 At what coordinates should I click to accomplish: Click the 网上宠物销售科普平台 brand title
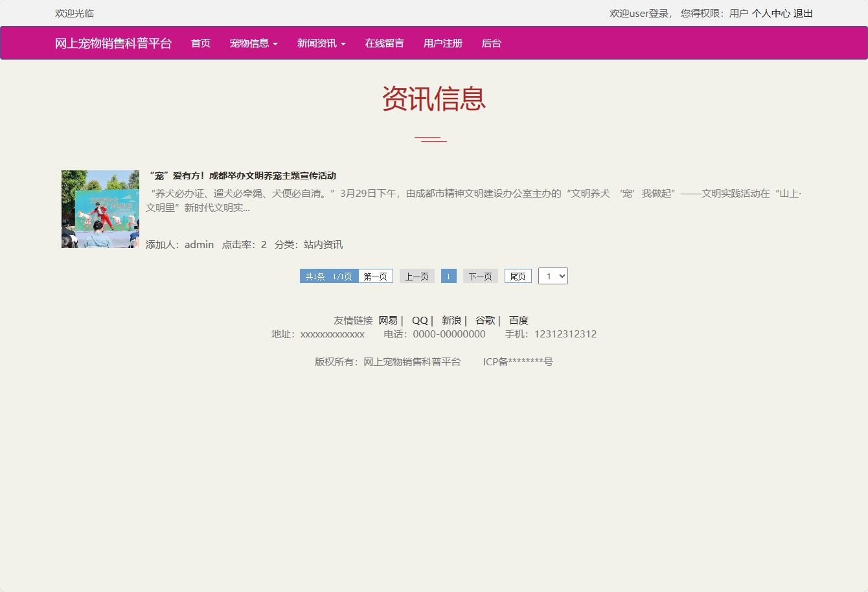coord(113,43)
